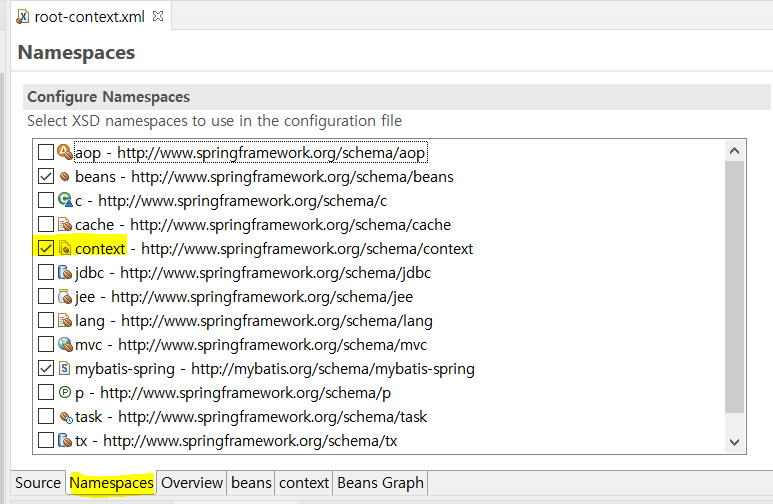773x504 pixels.
Task: Click the namespace list scrollbar thumb
Action: click(x=735, y=287)
